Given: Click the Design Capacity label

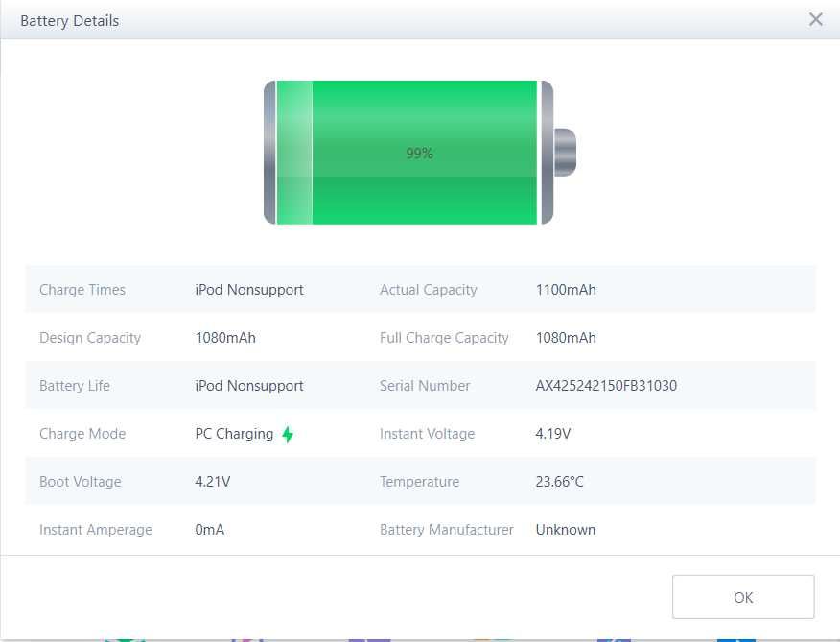Looking at the screenshot, I should coord(90,338).
